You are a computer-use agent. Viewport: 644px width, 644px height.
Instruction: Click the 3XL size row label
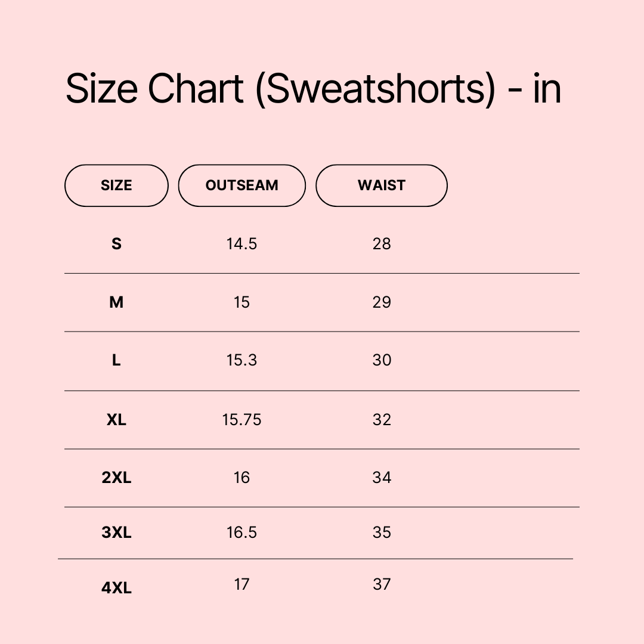pos(116,532)
